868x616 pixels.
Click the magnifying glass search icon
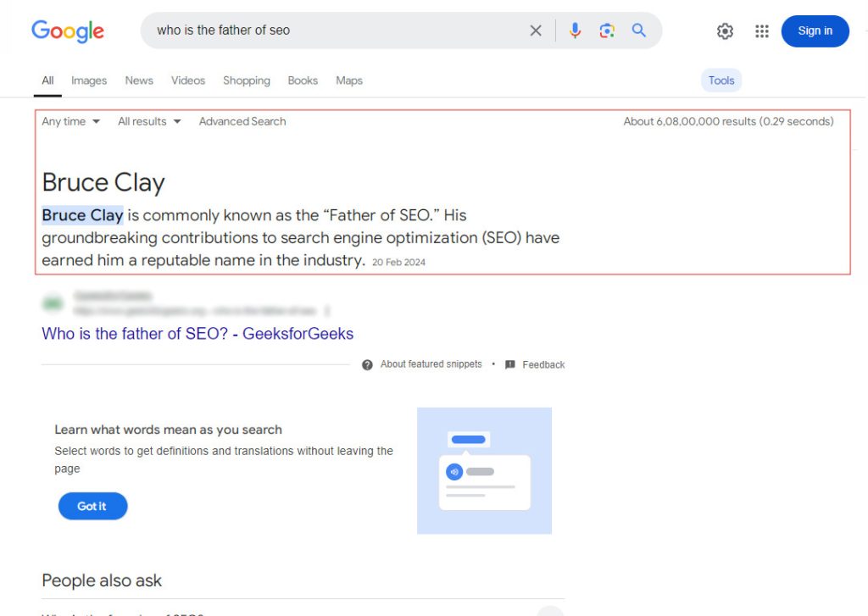click(638, 30)
